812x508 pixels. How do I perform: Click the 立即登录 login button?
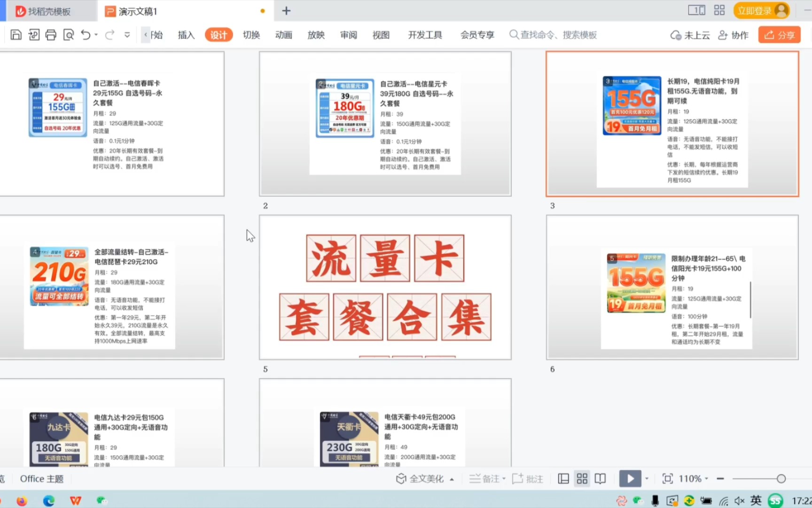point(761,10)
